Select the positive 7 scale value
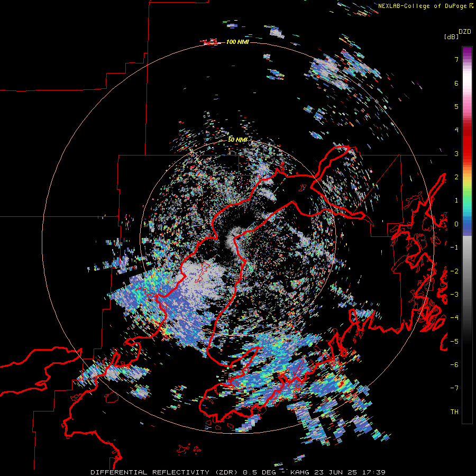 pyautogui.click(x=456, y=59)
